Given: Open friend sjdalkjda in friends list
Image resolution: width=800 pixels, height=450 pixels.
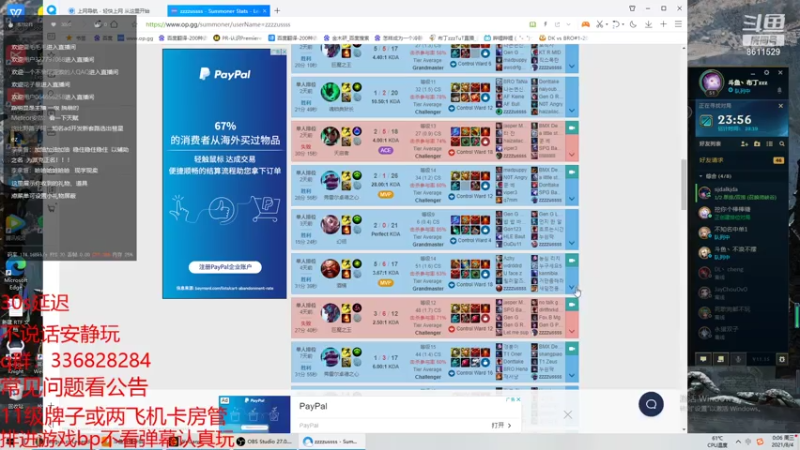Looking at the screenshot, I should tap(742, 193).
